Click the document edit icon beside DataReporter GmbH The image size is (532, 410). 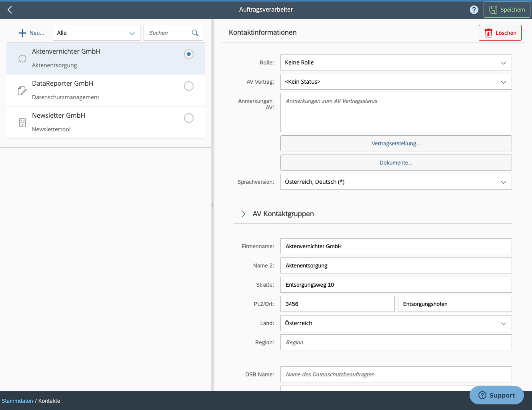click(22, 90)
